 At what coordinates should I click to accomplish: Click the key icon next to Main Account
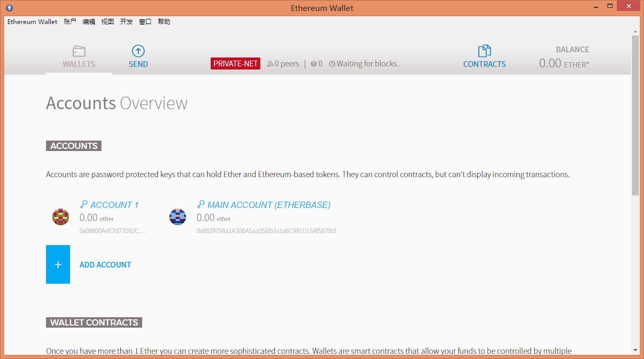pos(201,205)
